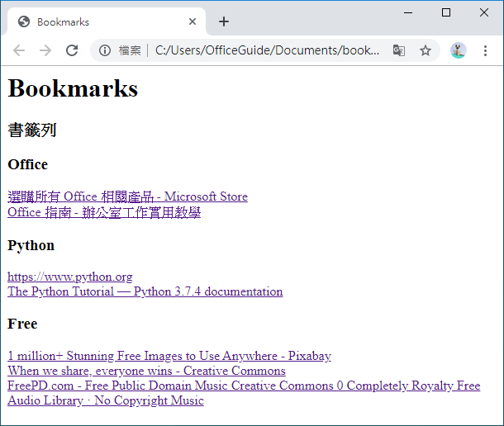504x426 pixels.
Task: Click the Bookmarks page heading
Action: tap(73, 88)
